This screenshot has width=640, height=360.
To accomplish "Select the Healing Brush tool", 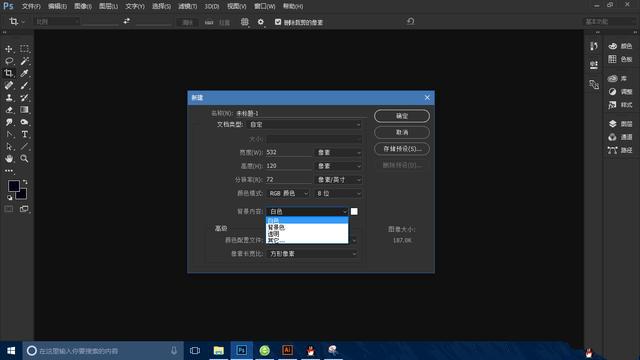I will coord(9,85).
